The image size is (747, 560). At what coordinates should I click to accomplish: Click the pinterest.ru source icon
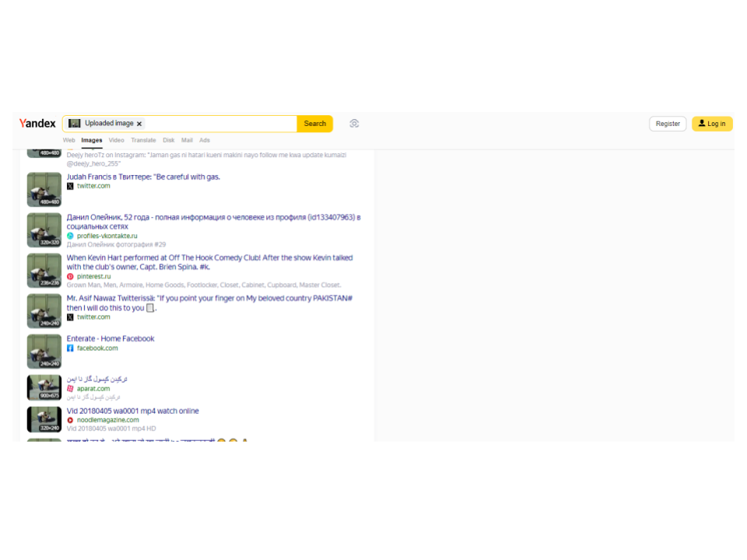pyautogui.click(x=70, y=276)
